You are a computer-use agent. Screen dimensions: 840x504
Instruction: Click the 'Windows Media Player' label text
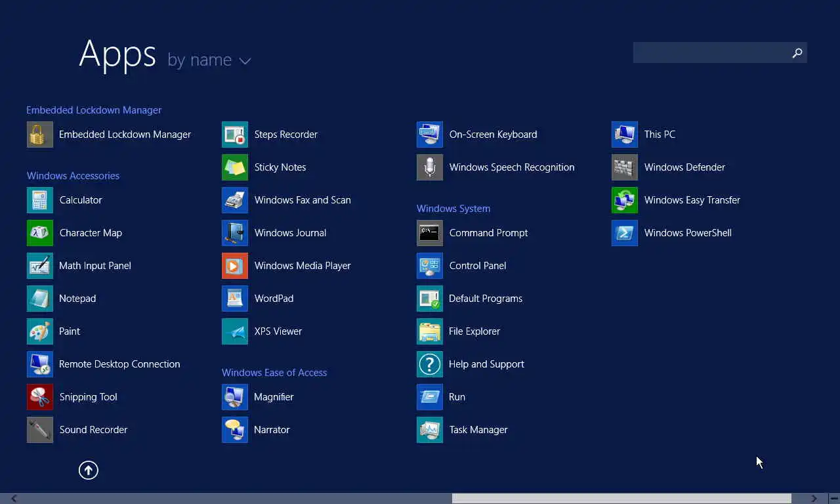(x=303, y=266)
